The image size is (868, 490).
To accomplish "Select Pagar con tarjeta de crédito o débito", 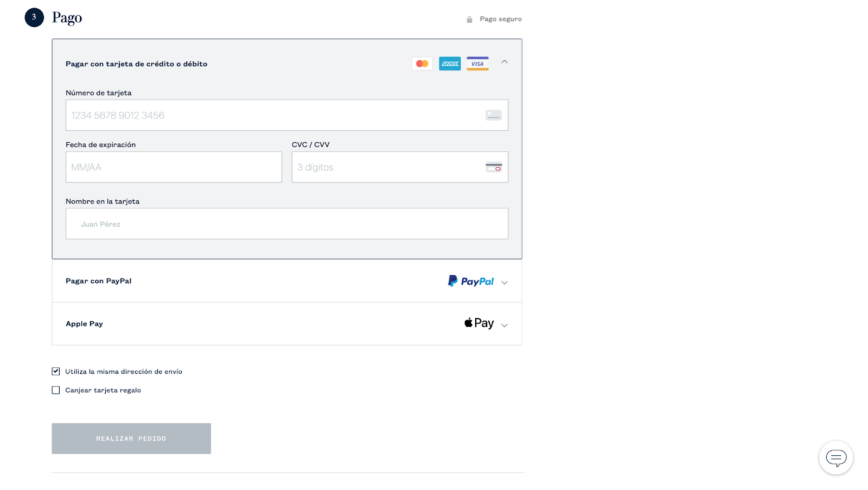I will [x=137, y=64].
